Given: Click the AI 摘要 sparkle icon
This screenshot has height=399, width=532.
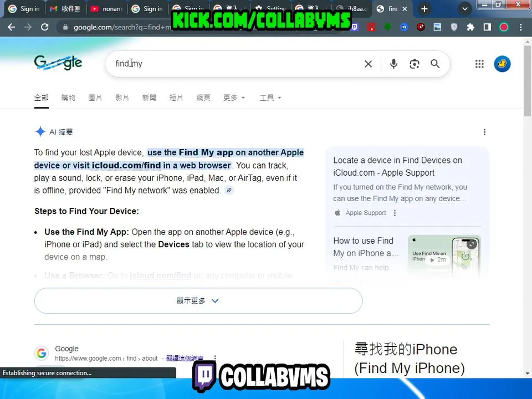Looking at the screenshot, I should pos(40,132).
